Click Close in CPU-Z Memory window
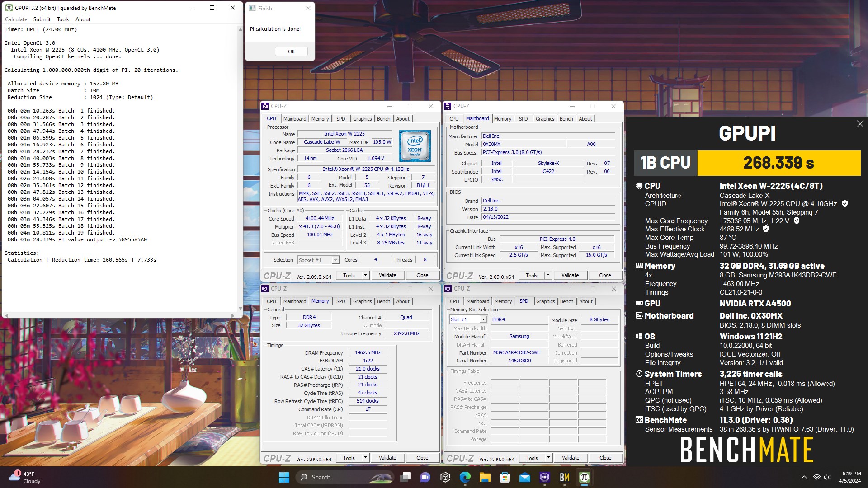This screenshot has width=868, height=488. (422, 458)
